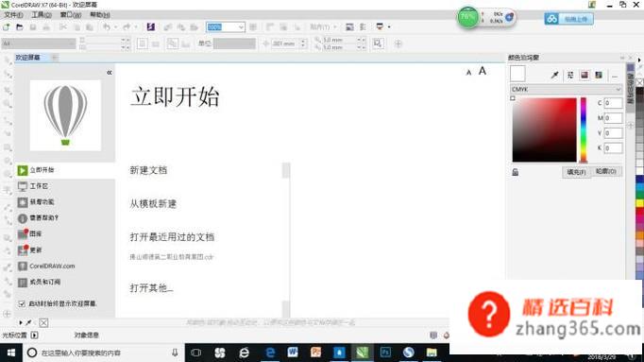Open the undo history dropdown arrow

pyautogui.click(x=115, y=27)
